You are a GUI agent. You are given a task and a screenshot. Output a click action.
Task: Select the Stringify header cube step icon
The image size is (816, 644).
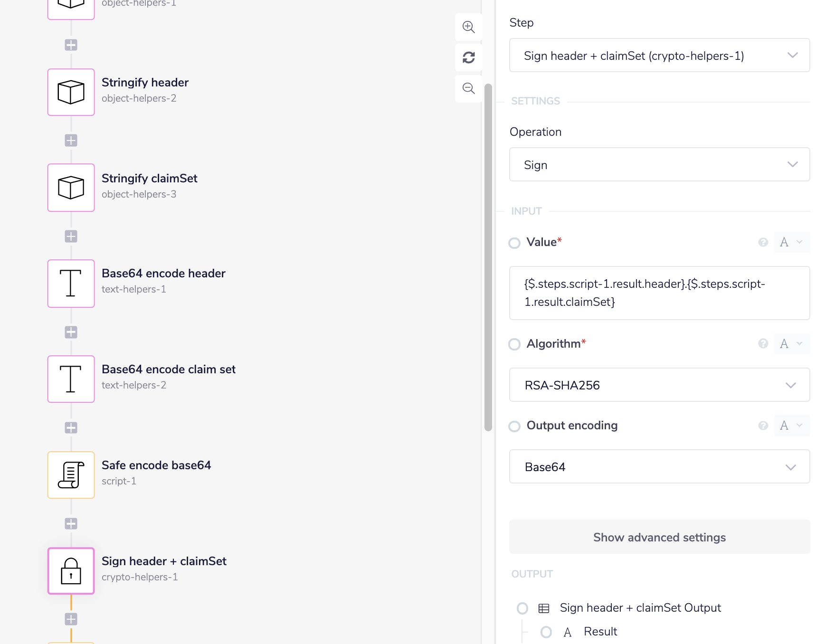(x=71, y=92)
